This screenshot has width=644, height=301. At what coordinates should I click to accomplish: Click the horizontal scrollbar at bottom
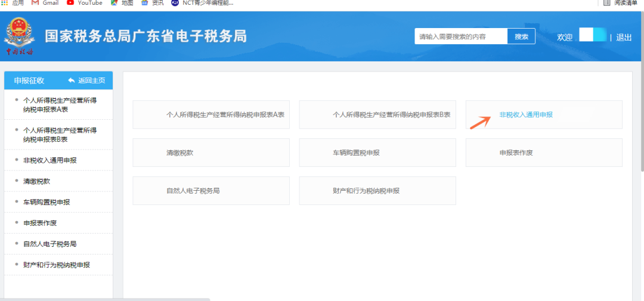(x=105, y=299)
